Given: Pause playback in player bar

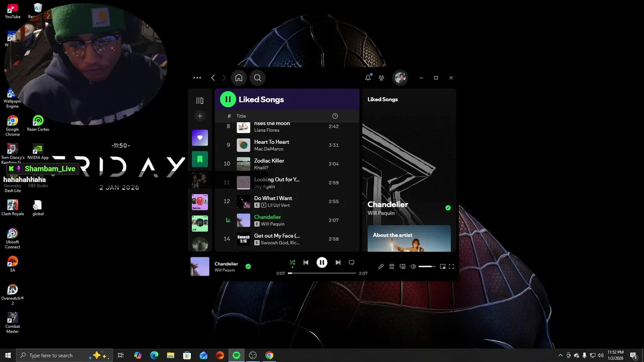Looking at the screenshot, I should (322, 262).
